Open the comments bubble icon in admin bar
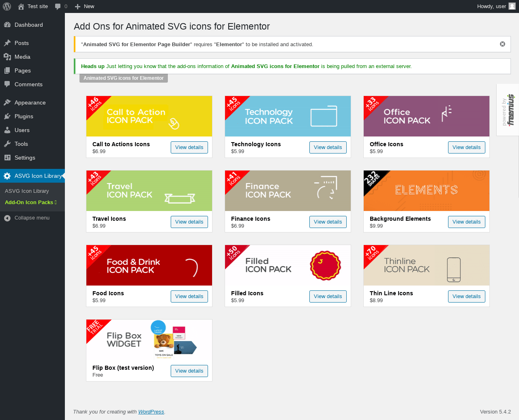This screenshot has width=519, height=420. [58, 6]
